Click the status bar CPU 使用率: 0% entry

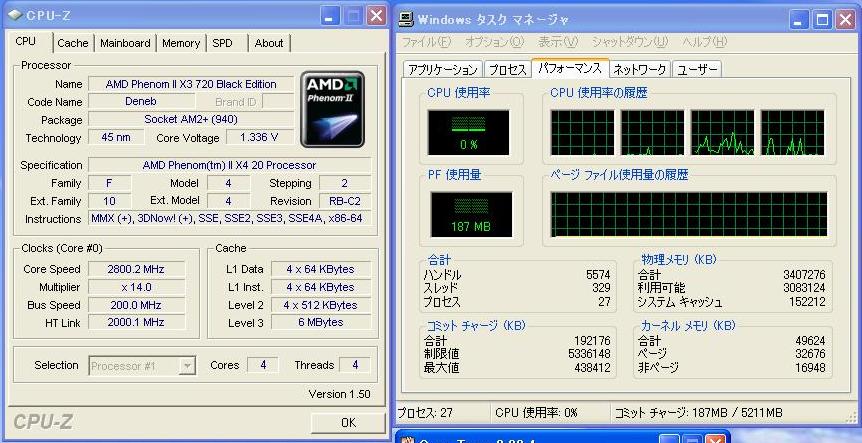click(536, 413)
